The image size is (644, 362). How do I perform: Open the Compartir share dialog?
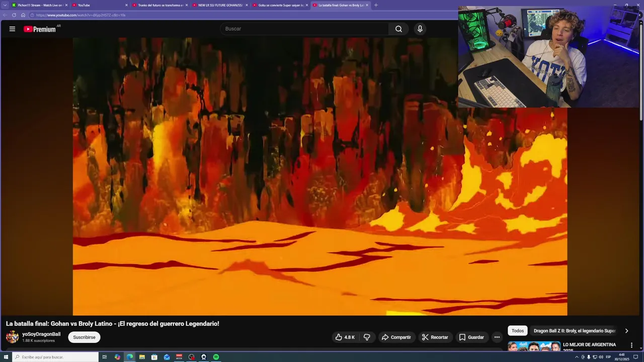point(396,337)
